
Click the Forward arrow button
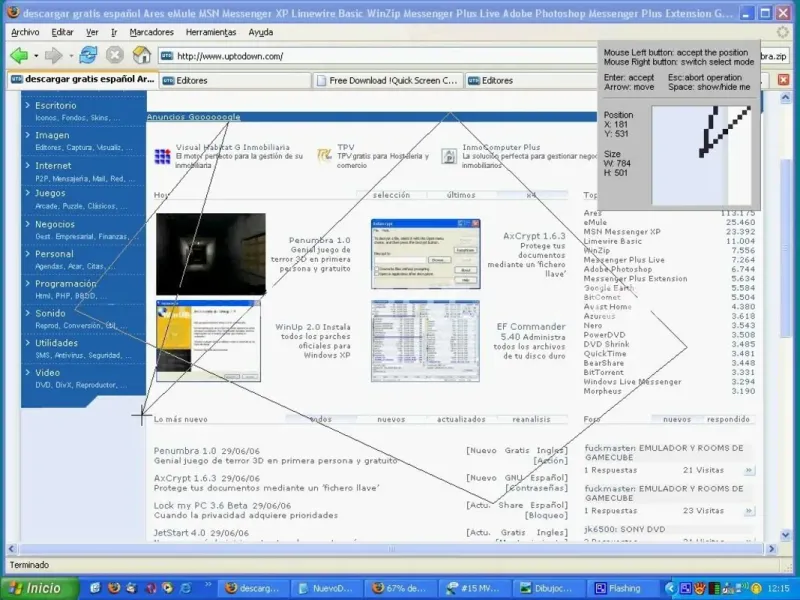click(x=54, y=55)
